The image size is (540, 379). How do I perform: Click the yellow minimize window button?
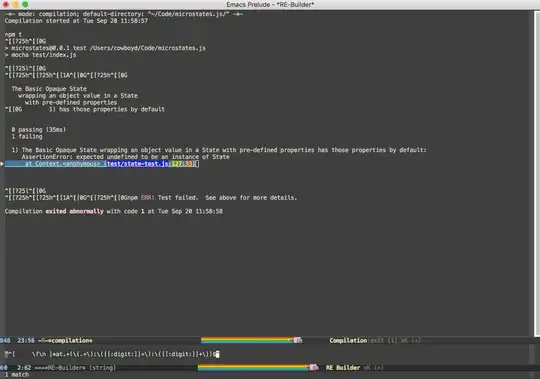15,4
